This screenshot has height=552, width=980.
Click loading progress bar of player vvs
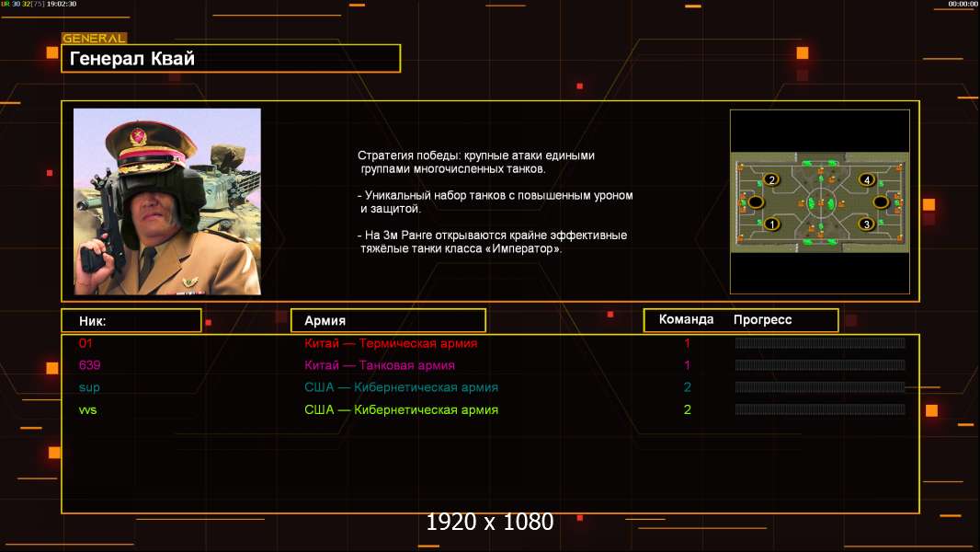point(820,409)
